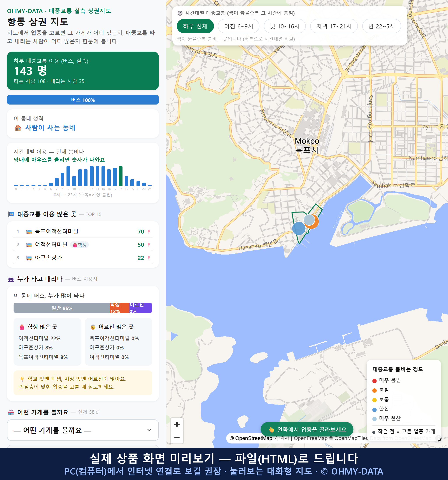Click the 9시 bar in hourly chart

[x=68, y=176]
